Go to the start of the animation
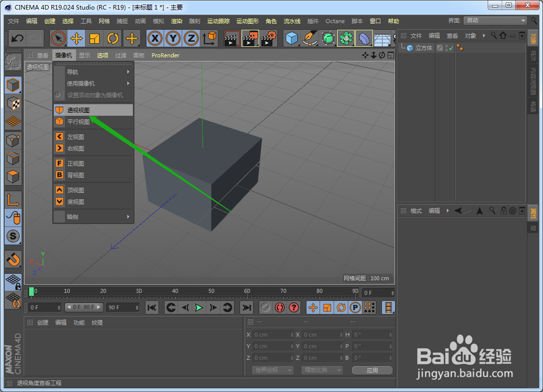Screen dimensions: 543x392 coord(151,307)
